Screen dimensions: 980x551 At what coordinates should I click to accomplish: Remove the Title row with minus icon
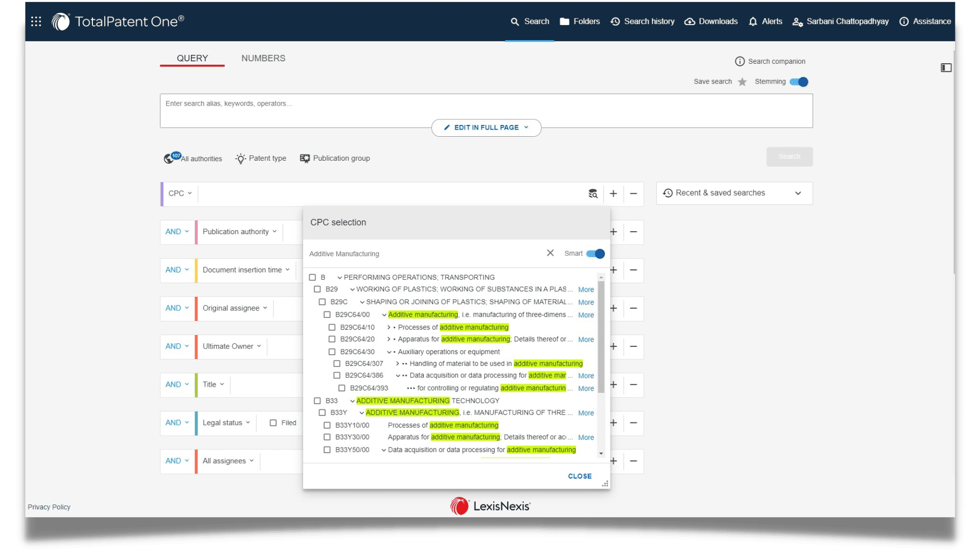(x=633, y=385)
